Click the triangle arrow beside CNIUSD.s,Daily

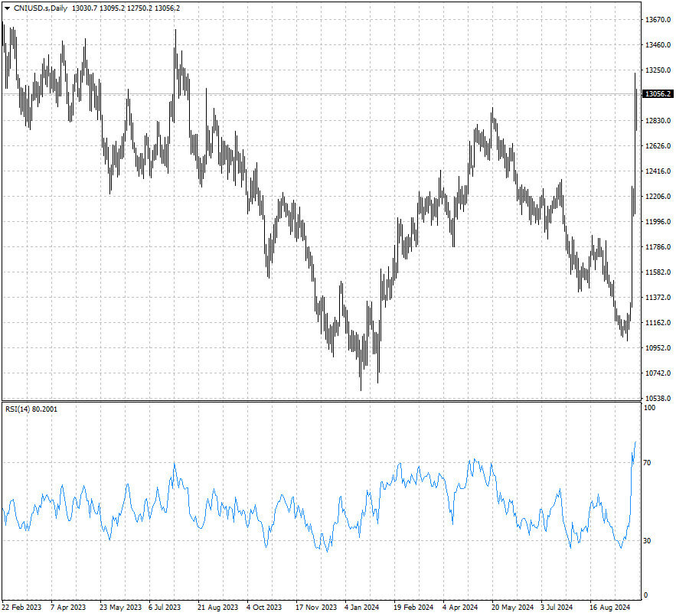[x=8, y=8]
